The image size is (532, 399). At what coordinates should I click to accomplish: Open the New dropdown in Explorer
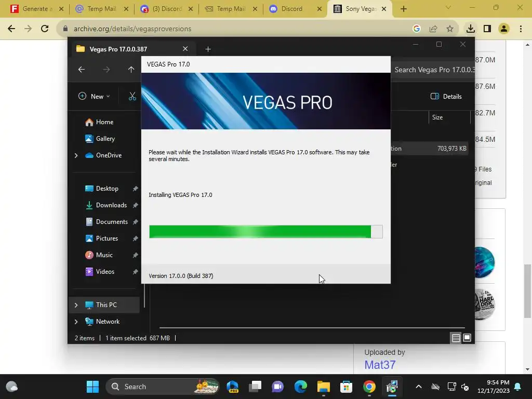point(95,96)
